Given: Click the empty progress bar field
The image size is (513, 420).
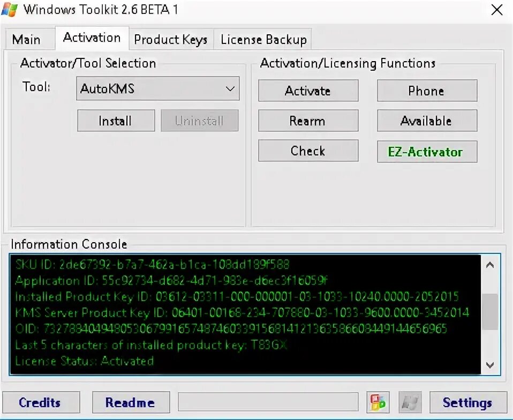Looking at the screenshot, I should (268, 402).
